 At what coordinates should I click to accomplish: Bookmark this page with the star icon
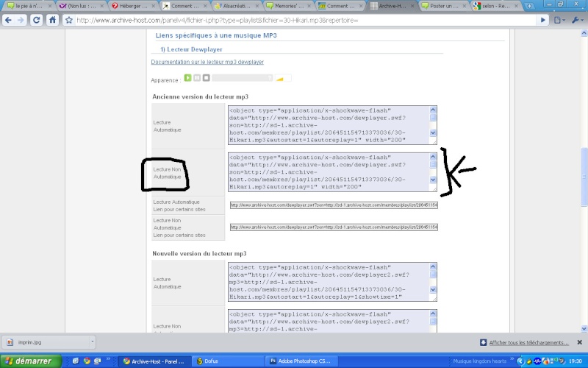tap(69, 21)
